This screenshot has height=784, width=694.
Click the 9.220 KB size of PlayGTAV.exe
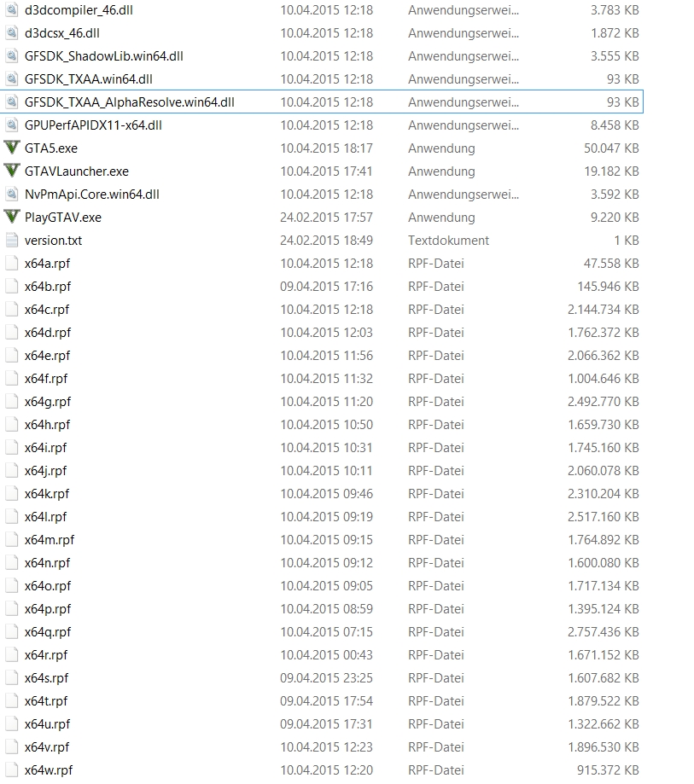pyautogui.click(x=615, y=218)
